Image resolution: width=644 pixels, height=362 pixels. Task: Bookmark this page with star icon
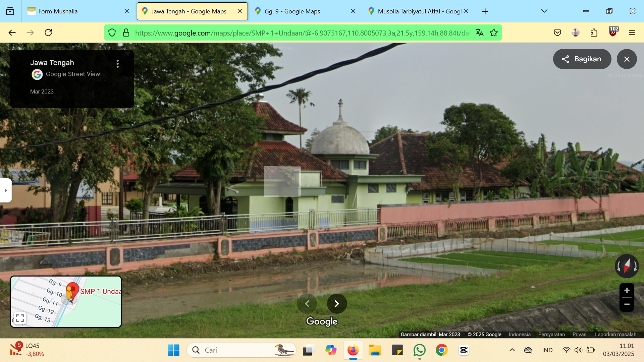click(x=494, y=33)
